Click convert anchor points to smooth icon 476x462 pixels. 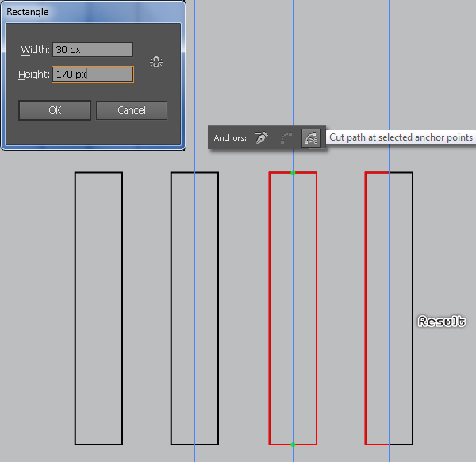286,138
